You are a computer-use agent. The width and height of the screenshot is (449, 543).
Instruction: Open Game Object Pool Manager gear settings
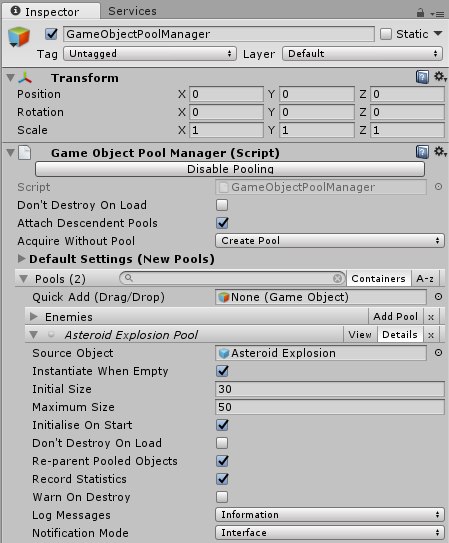[x=440, y=152]
